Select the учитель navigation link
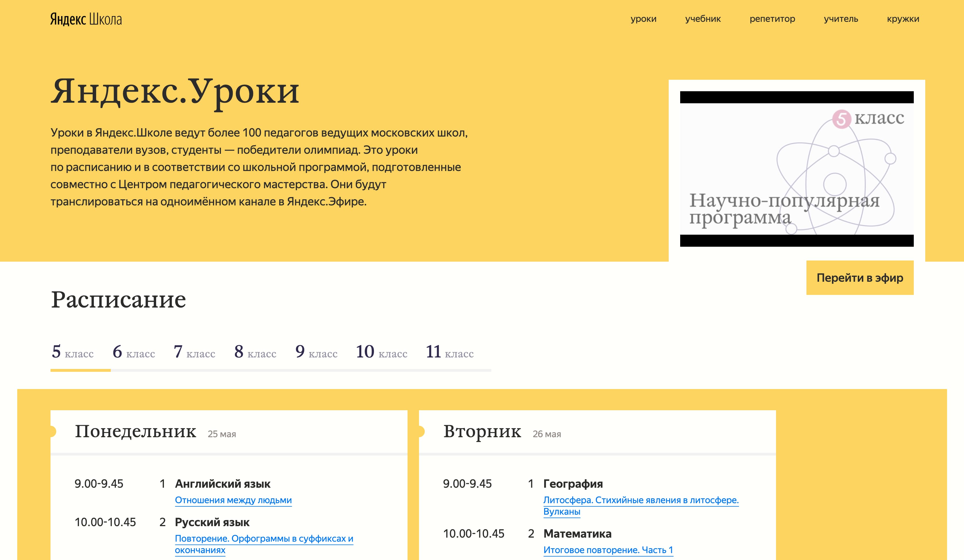 pyautogui.click(x=841, y=19)
